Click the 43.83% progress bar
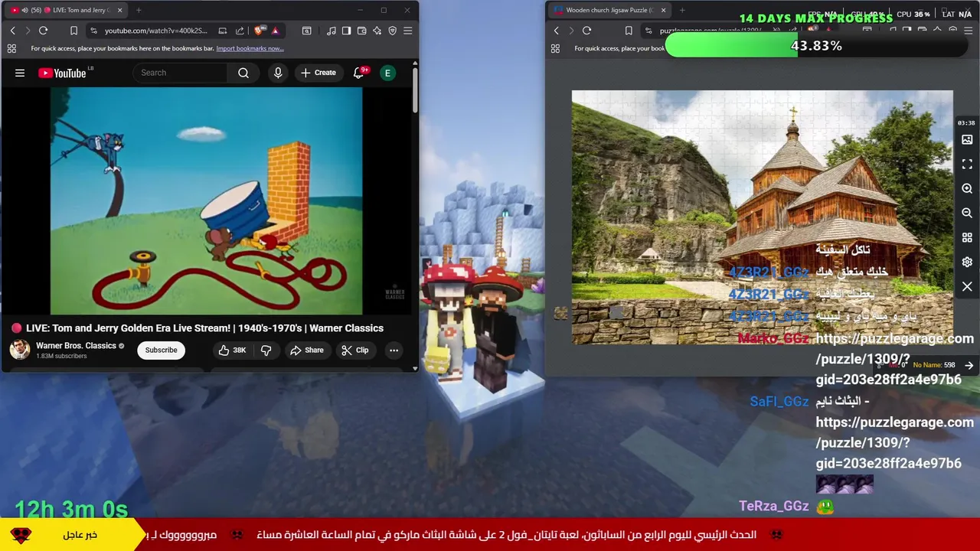 816,46
